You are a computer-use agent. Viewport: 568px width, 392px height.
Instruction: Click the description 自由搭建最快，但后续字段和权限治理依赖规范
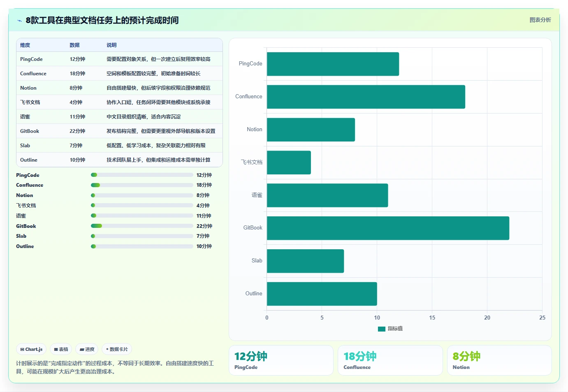click(x=158, y=88)
